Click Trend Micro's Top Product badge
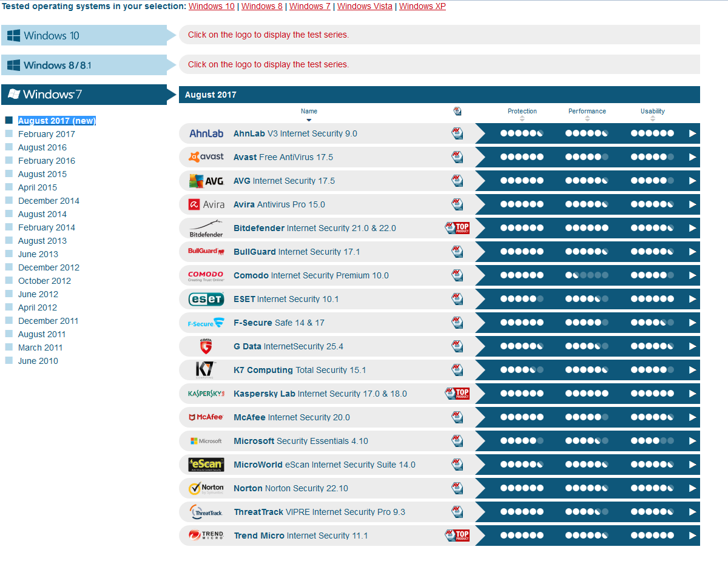 click(x=457, y=536)
